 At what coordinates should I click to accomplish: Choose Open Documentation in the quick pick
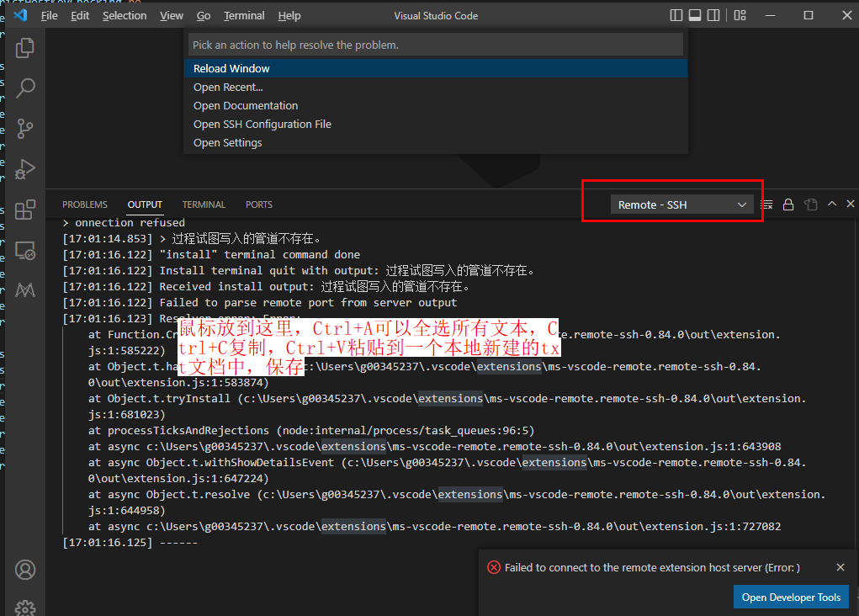point(436,106)
